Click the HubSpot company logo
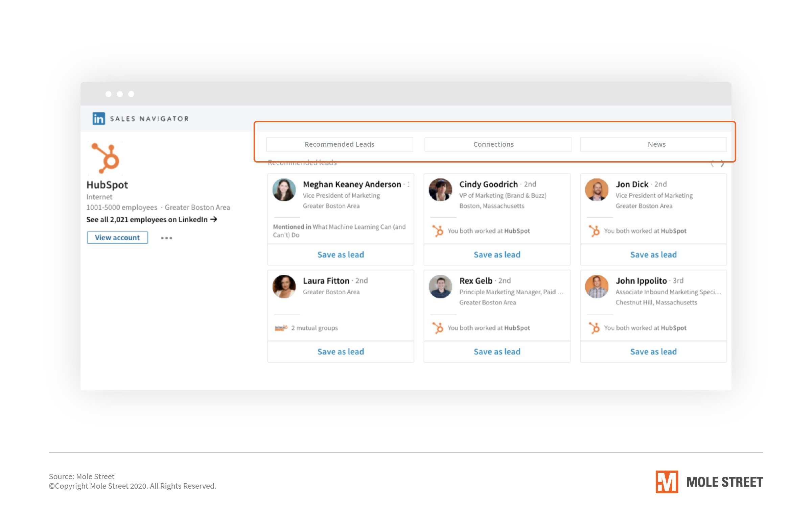Screen dimensions: 812x513 pos(105,158)
